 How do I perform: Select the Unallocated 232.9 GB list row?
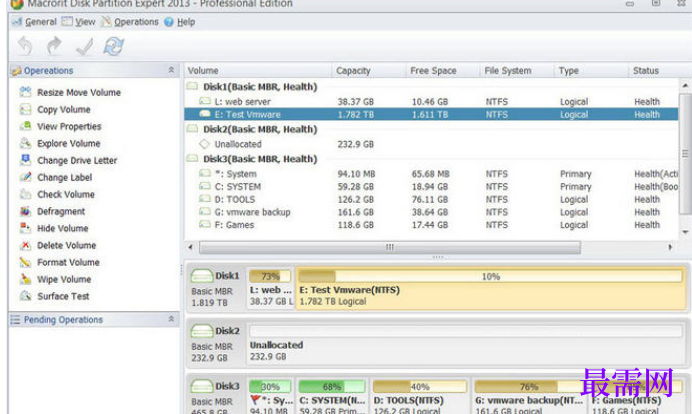pos(431,144)
